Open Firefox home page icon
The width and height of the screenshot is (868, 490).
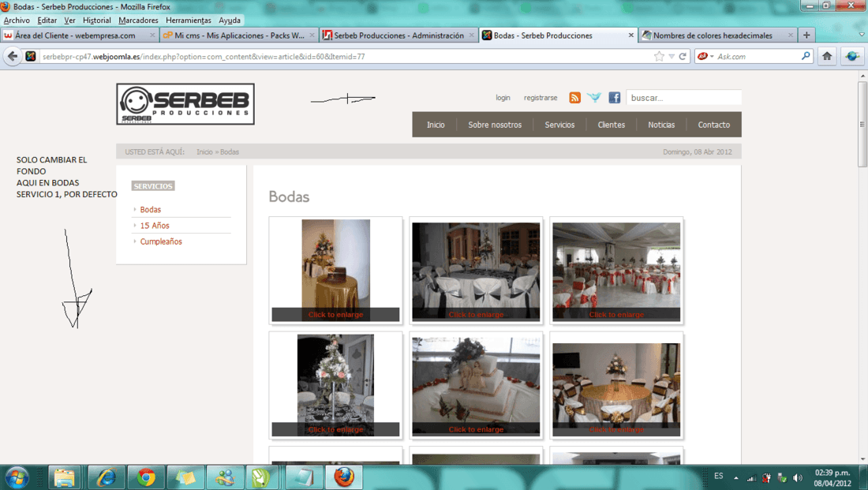(x=827, y=56)
